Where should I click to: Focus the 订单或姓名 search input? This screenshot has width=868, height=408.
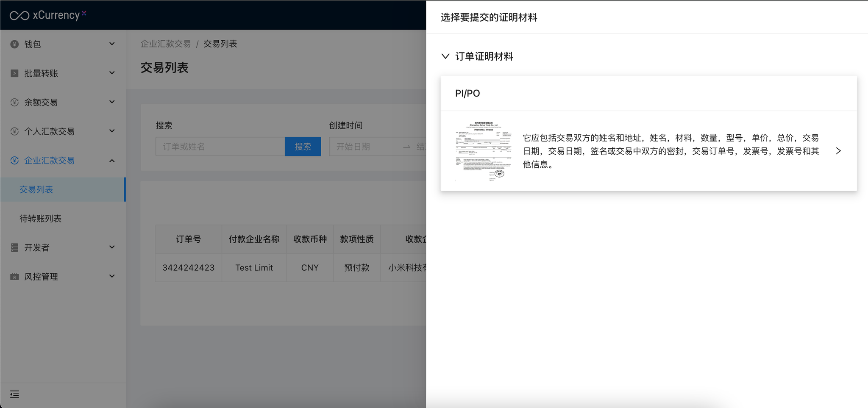coord(220,147)
